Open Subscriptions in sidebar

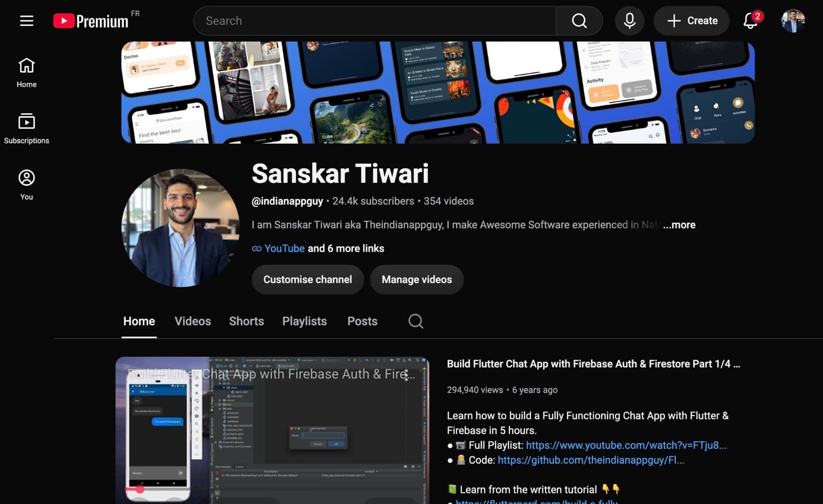pyautogui.click(x=27, y=129)
